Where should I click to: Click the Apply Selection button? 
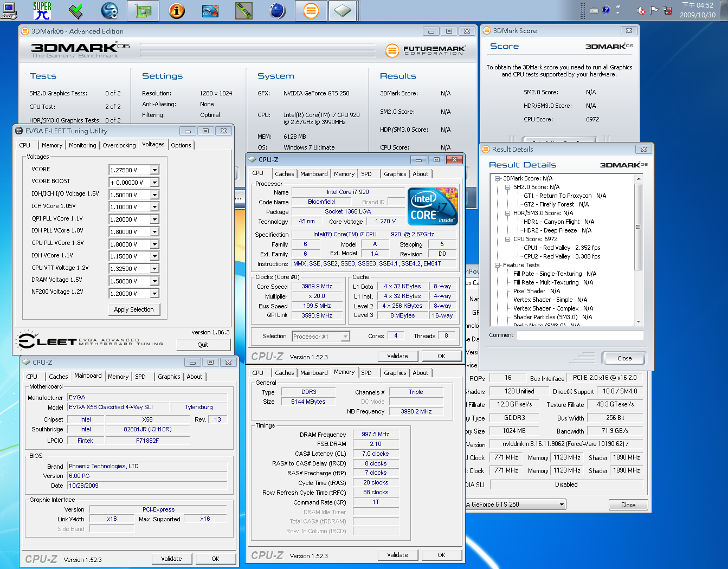(134, 309)
